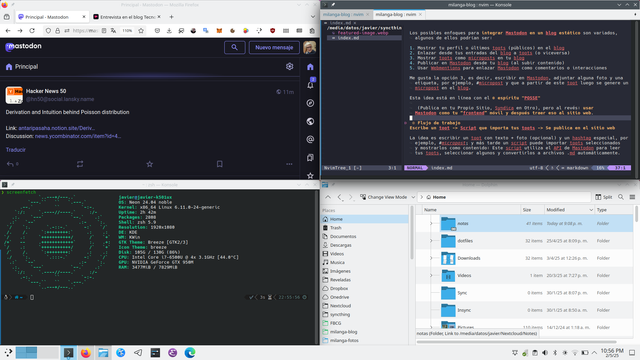
Task: Select second milanga-blog nvim Konsole tab
Action: (399, 14)
